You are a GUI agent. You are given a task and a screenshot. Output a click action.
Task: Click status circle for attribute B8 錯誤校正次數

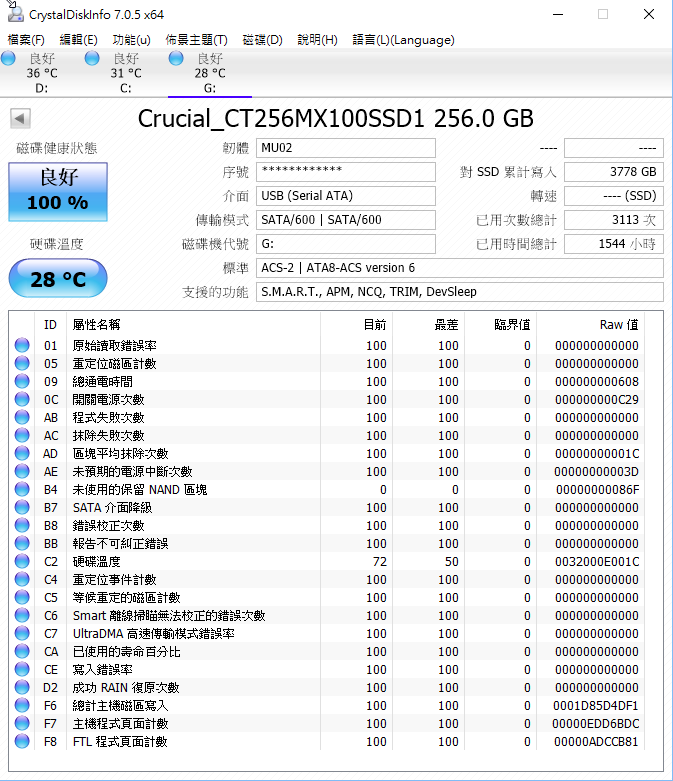pyautogui.click(x=22, y=525)
